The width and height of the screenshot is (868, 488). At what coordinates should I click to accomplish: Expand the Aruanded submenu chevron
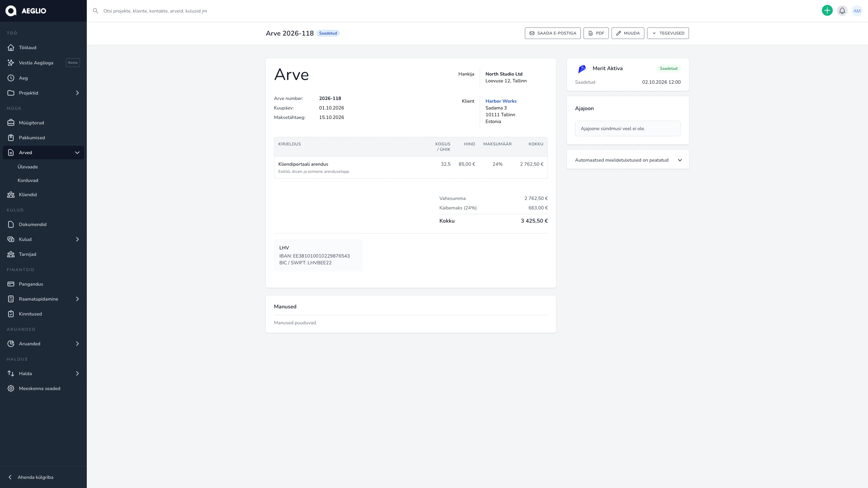pyautogui.click(x=77, y=344)
